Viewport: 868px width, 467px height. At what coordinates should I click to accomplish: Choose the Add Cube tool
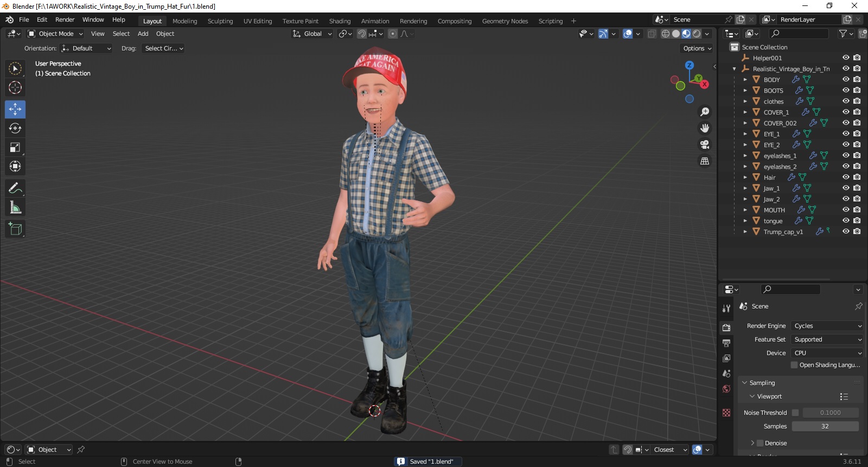point(15,229)
